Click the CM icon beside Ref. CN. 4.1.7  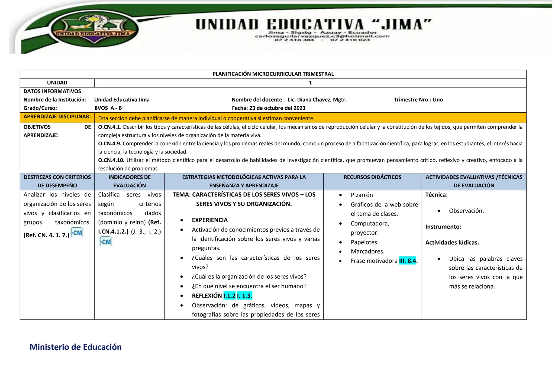click(x=77, y=233)
